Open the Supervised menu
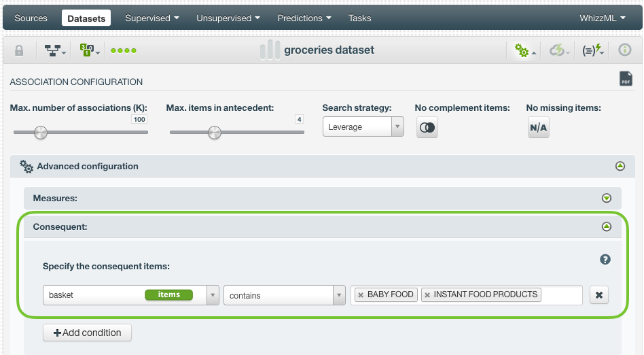Image resolution: width=644 pixels, height=355 pixels. [x=152, y=18]
